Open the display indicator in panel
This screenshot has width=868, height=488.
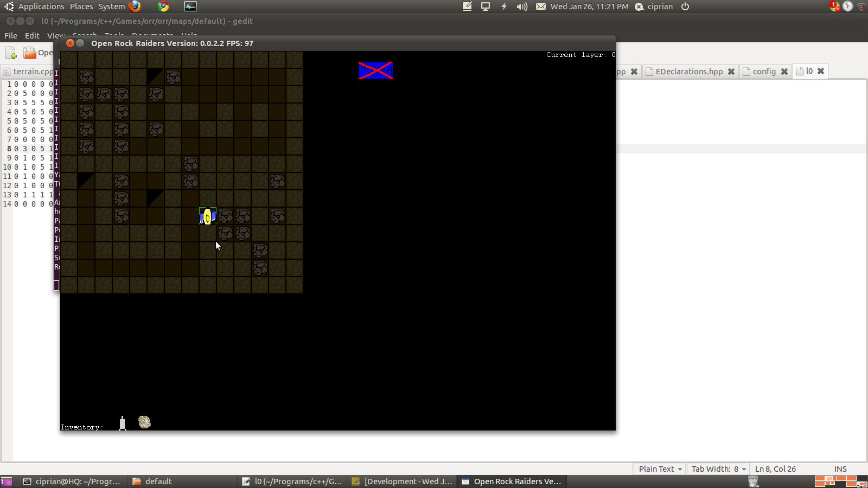coord(486,7)
